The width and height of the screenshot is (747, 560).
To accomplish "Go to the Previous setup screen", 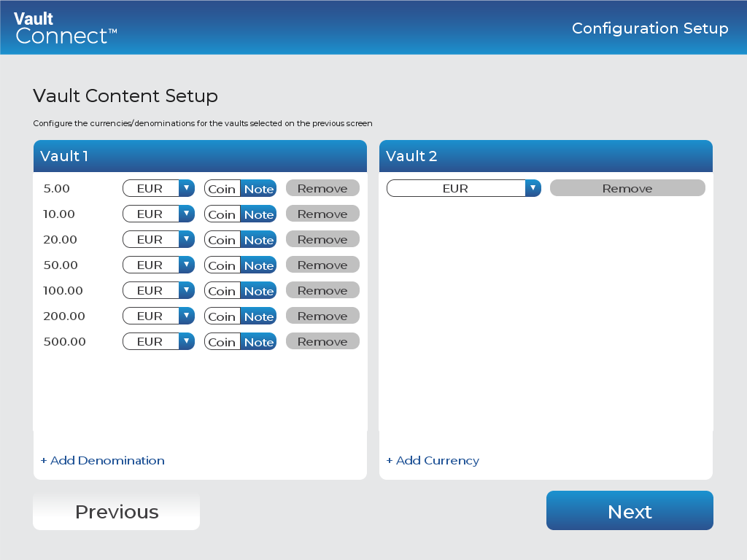I will (117, 511).
